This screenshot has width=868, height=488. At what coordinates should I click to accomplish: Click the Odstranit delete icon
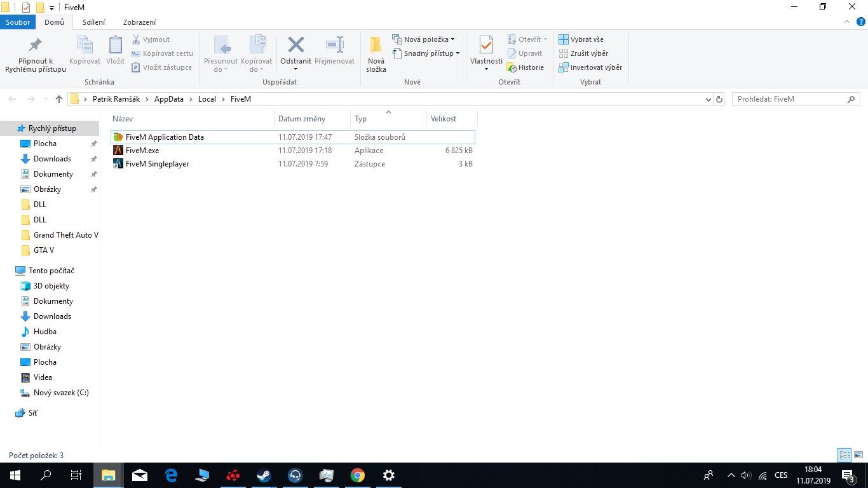pos(296,44)
